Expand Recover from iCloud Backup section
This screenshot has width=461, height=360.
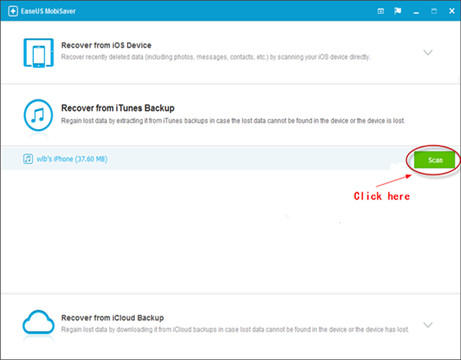point(428,325)
